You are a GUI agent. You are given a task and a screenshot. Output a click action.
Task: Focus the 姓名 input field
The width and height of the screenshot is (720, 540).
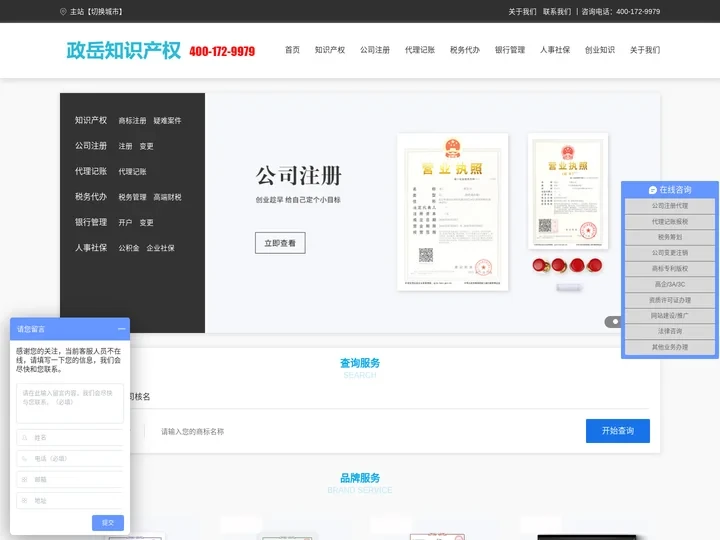coord(70,438)
